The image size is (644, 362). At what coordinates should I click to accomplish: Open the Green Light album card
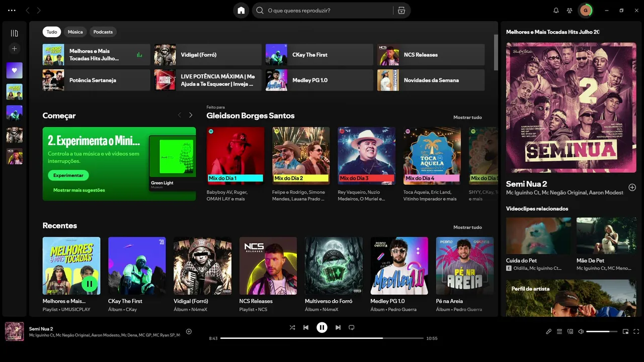[x=173, y=163]
